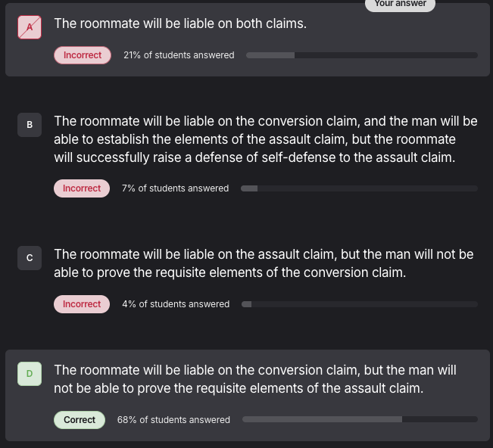The width and height of the screenshot is (493, 448).
Task: Select the B option letter badge
Action: point(30,124)
